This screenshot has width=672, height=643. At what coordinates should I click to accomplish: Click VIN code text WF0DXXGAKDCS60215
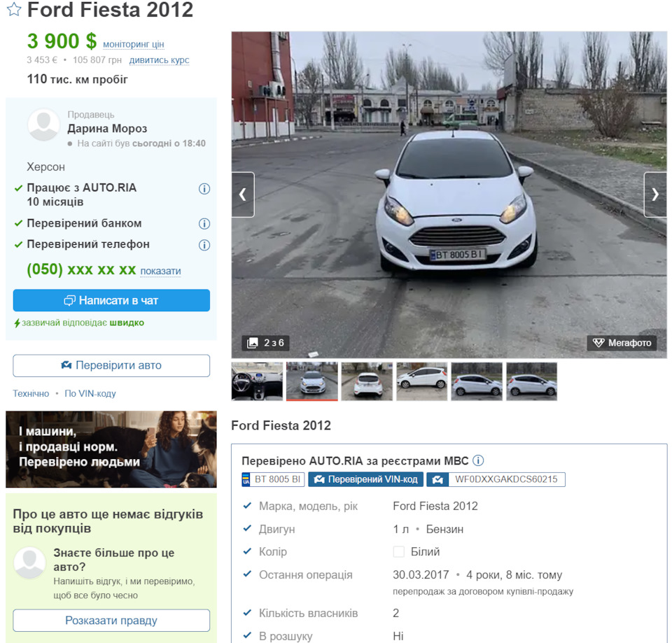click(506, 479)
